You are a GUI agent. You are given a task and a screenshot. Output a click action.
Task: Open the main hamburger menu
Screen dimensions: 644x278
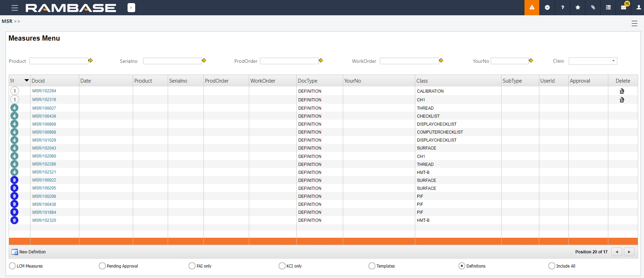(x=15, y=8)
